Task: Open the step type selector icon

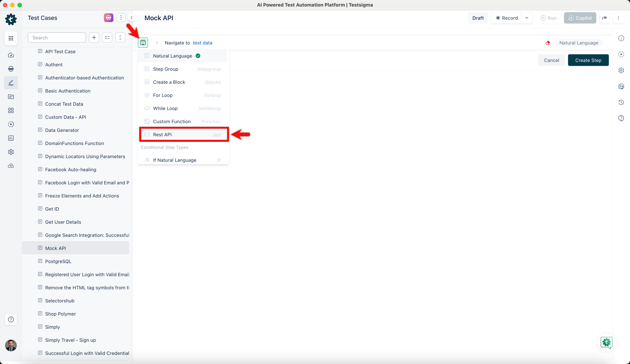Action: [143, 43]
